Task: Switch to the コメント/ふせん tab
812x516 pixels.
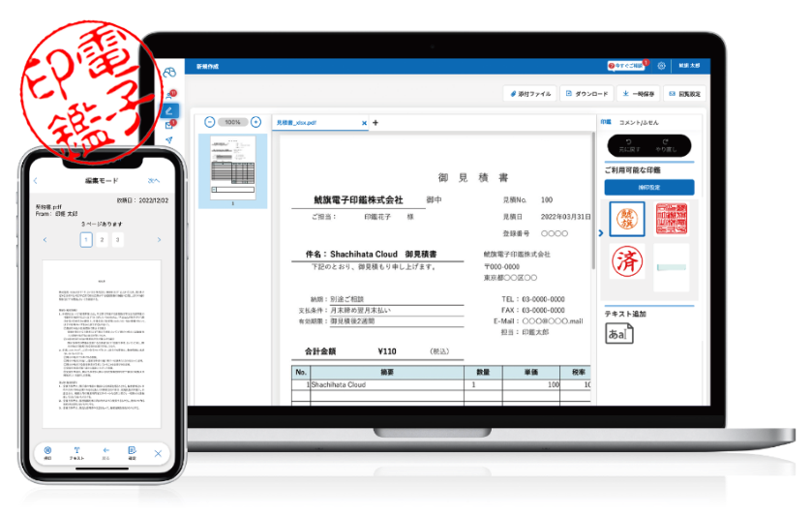Action: (638, 122)
